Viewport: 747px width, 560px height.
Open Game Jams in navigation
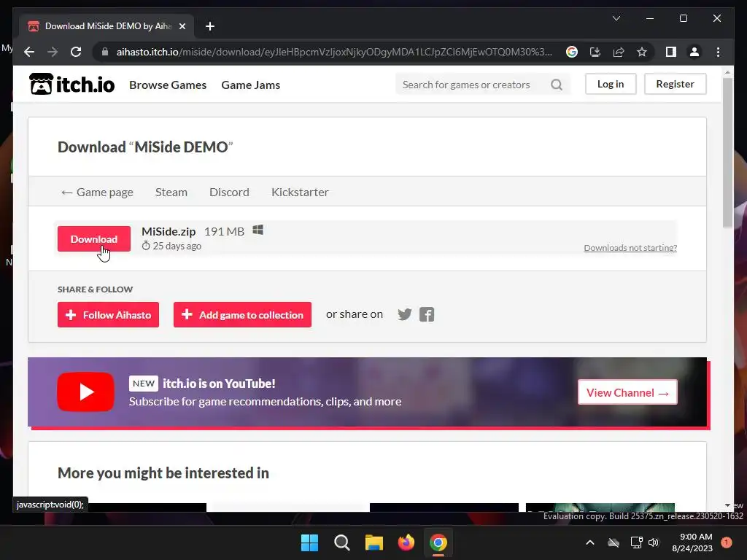click(251, 85)
